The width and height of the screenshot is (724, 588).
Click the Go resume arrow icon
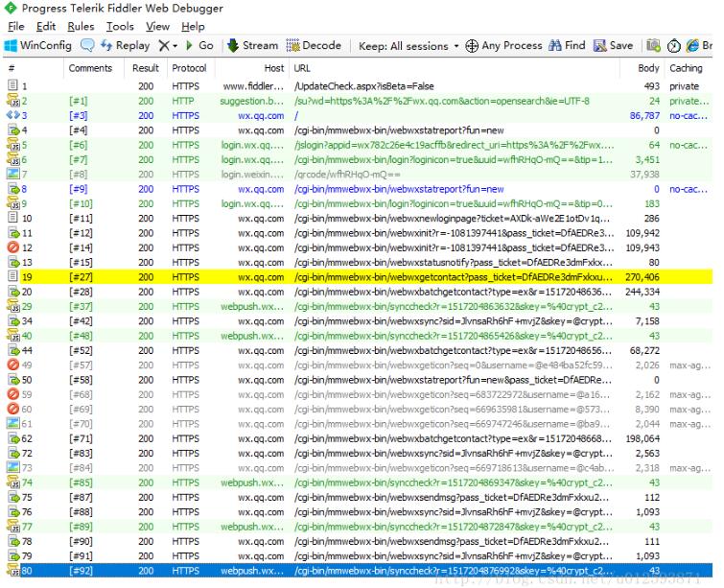coord(189,45)
